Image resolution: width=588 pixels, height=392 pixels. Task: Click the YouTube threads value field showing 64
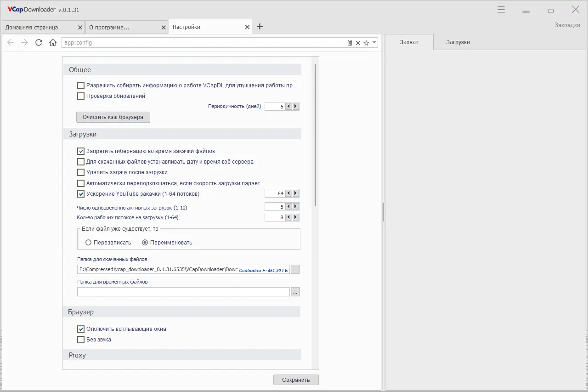point(275,194)
